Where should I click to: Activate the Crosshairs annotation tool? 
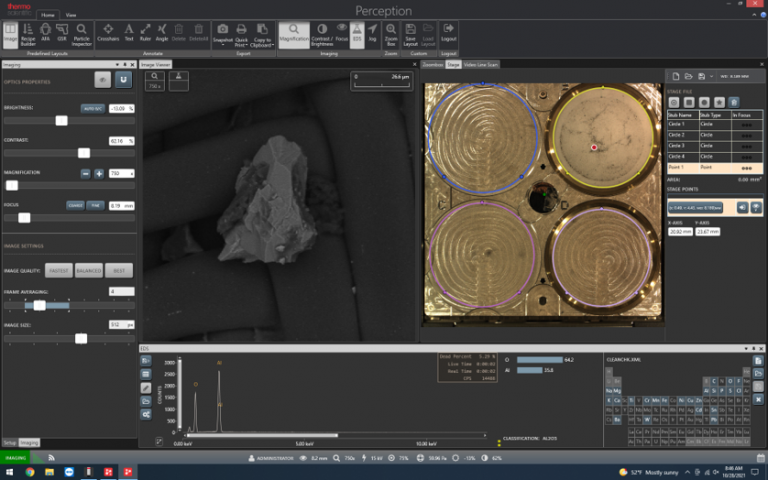point(108,33)
